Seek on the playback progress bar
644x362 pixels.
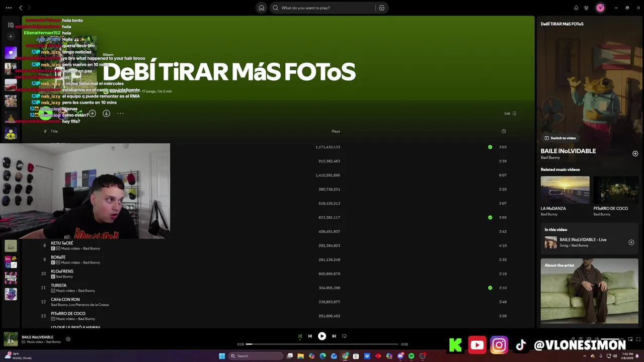point(322,344)
